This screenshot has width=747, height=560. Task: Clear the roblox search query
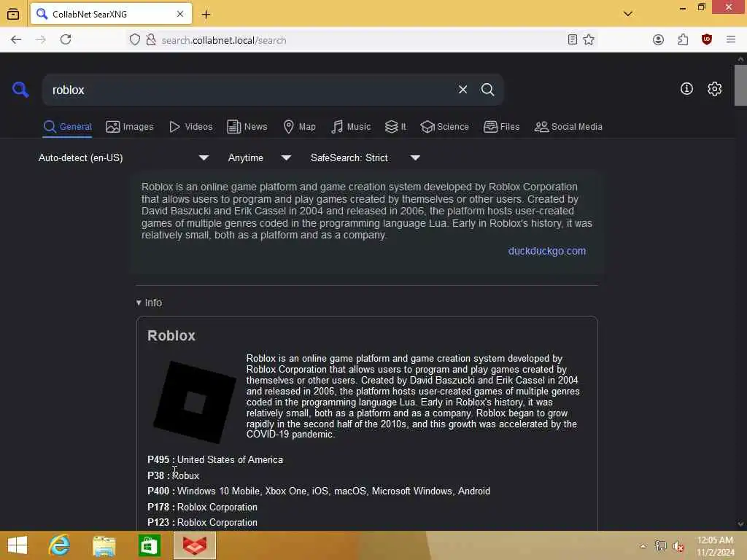click(x=462, y=90)
